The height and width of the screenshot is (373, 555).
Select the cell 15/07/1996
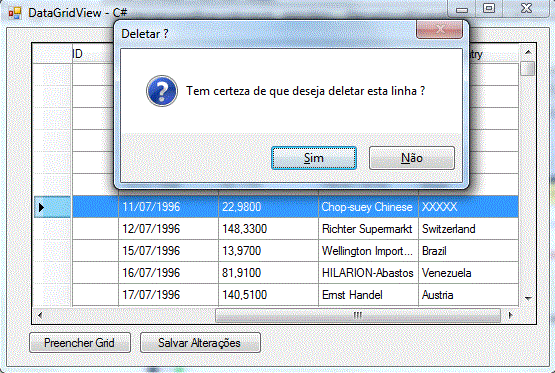168,251
